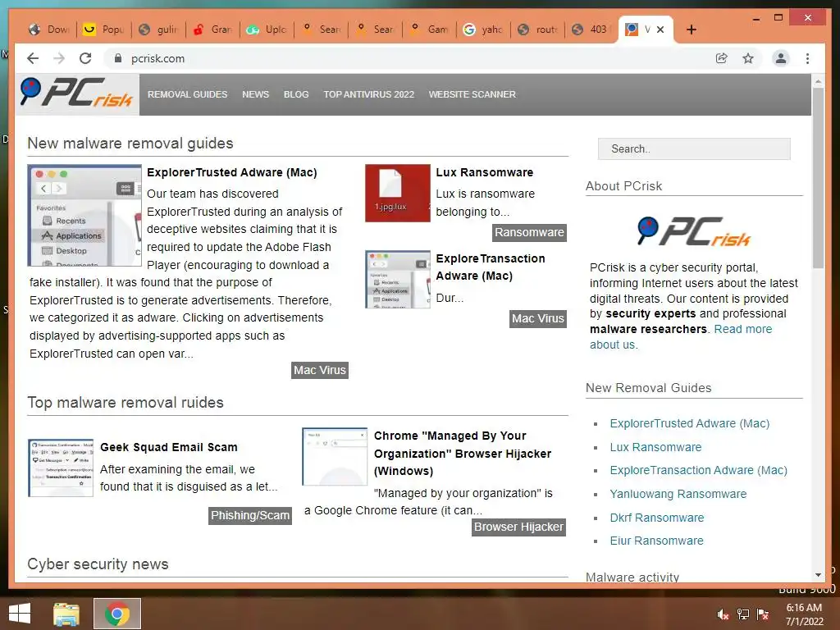Click Chrome icon in the taskbar
Viewport: 840px width, 630px height.
coord(116,614)
